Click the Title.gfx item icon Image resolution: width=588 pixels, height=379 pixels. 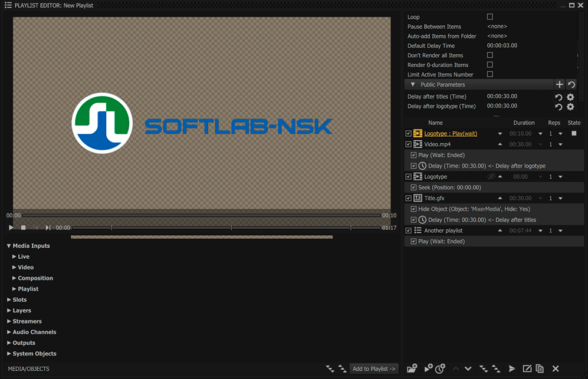click(x=418, y=198)
